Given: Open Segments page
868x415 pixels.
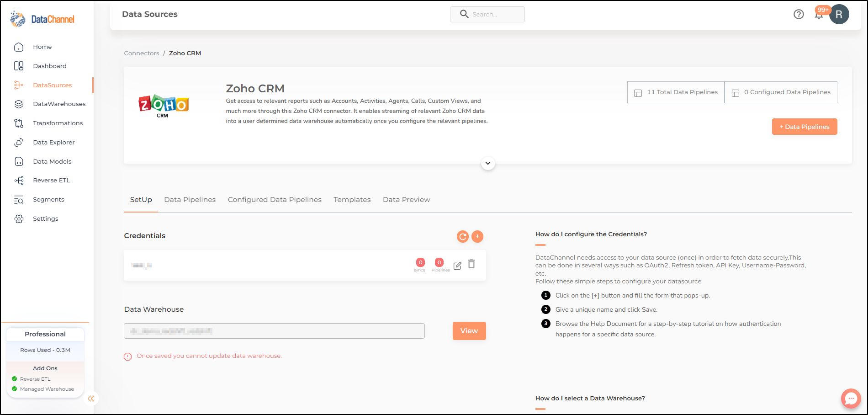Looking at the screenshot, I should point(48,200).
